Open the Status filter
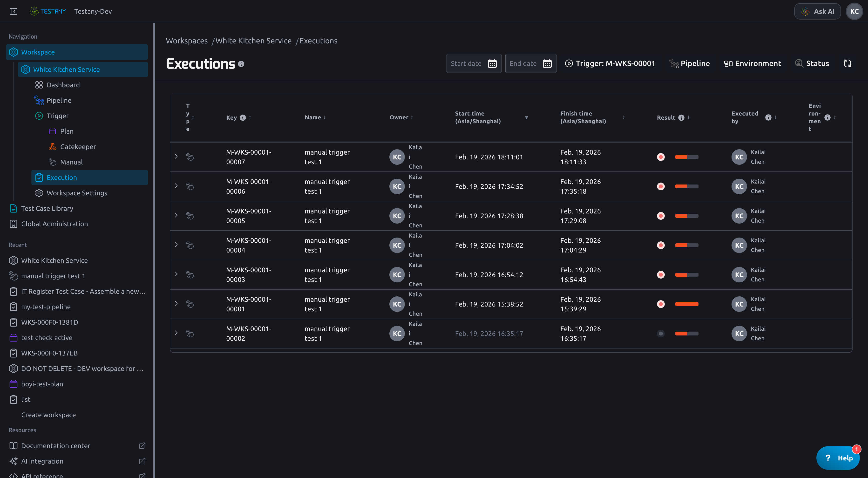The image size is (868, 478). (x=812, y=63)
